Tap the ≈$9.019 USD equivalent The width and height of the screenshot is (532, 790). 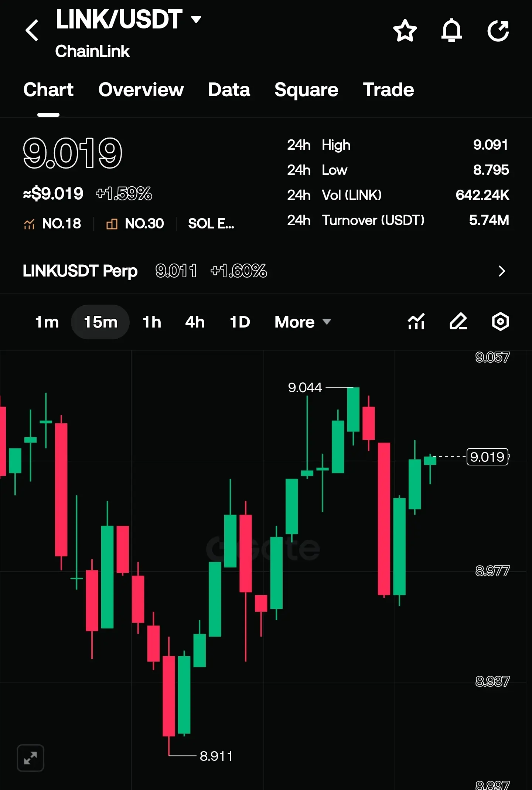pos(53,193)
